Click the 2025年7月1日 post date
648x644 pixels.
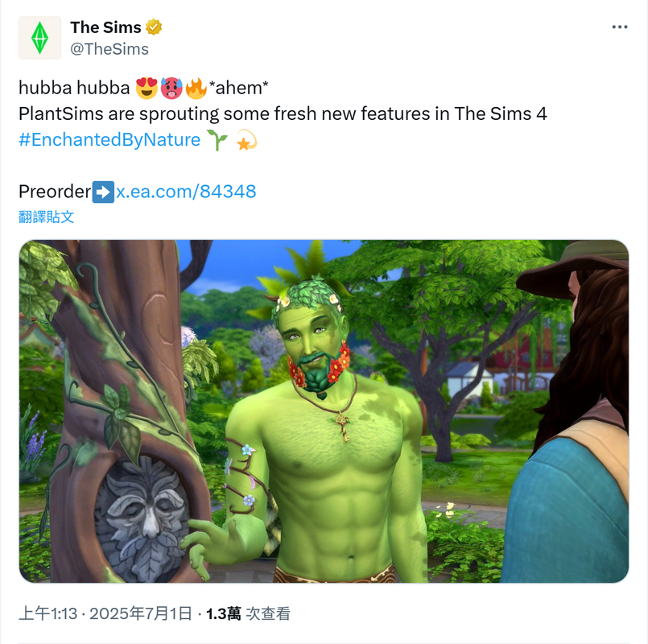tap(141, 613)
